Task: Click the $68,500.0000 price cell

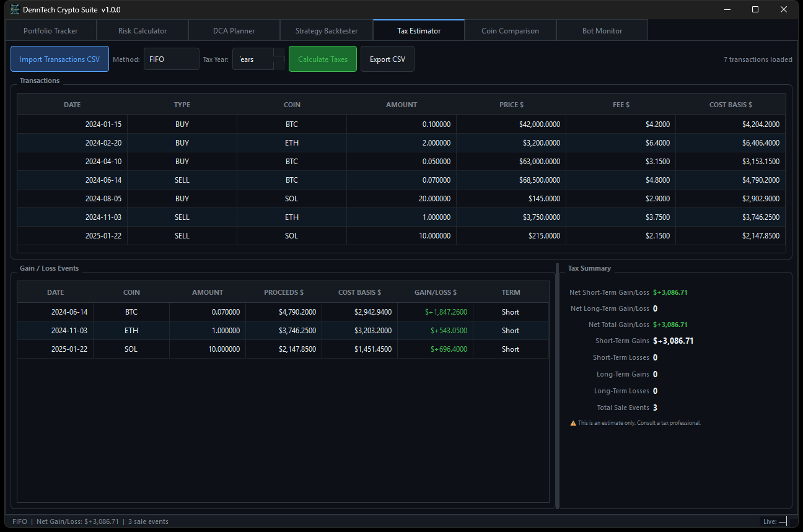Action: point(511,180)
